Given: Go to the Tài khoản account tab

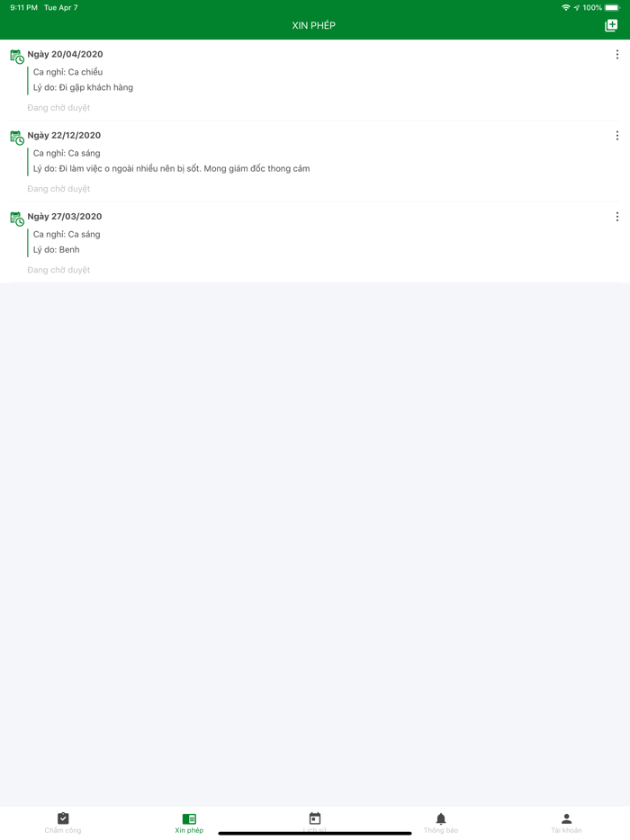Looking at the screenshot, I should [x=567, y=823].
